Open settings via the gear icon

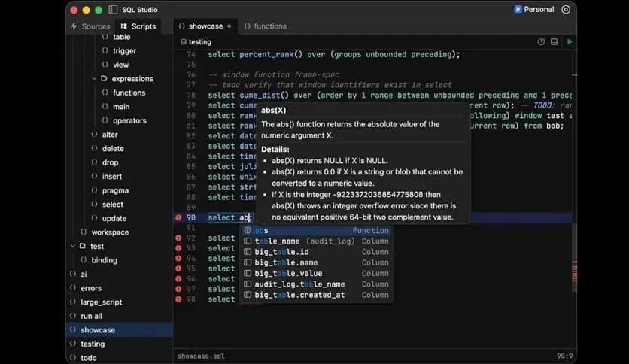click(x=566, y=10)
